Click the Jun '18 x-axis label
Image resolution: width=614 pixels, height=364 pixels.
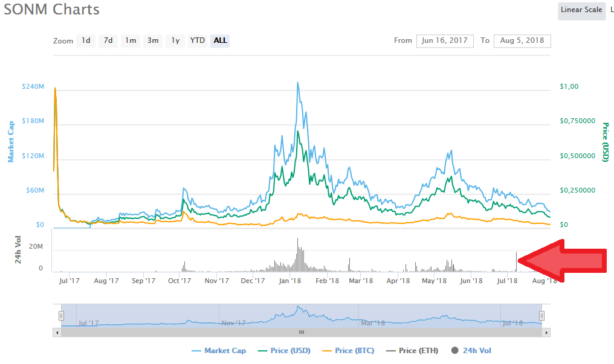[471, 281]
